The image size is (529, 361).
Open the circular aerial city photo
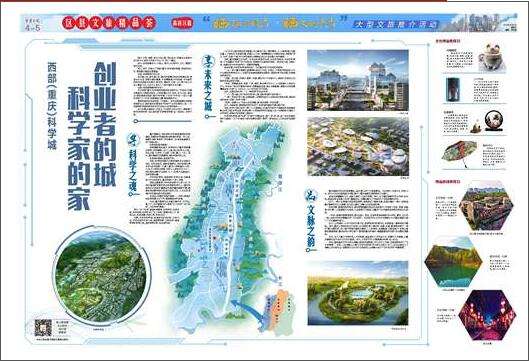[x=101, y=277]
